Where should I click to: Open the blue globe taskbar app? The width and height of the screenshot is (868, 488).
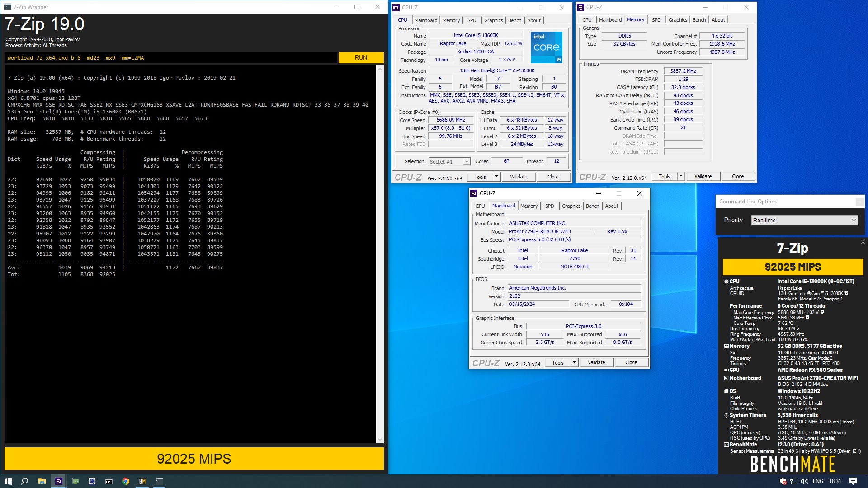click(92, 481)
